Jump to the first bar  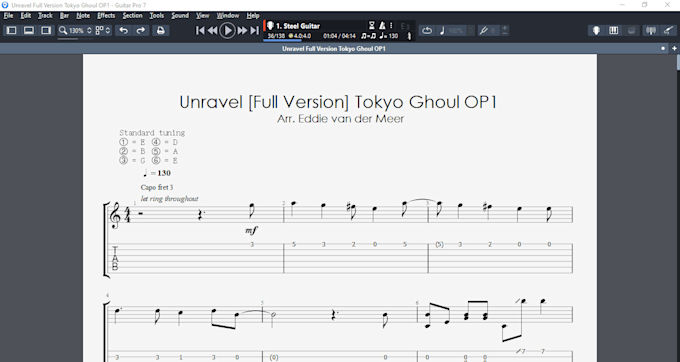(200, 30)
